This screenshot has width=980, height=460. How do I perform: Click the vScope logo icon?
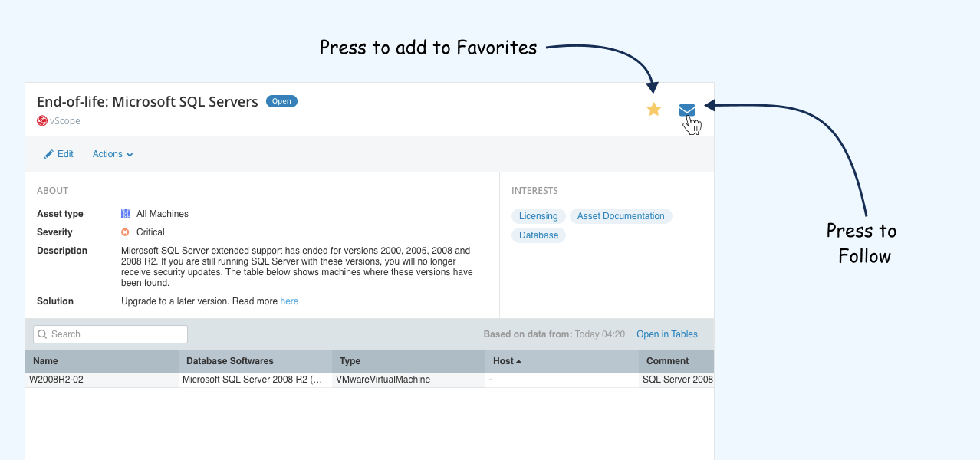coord(42,120)
